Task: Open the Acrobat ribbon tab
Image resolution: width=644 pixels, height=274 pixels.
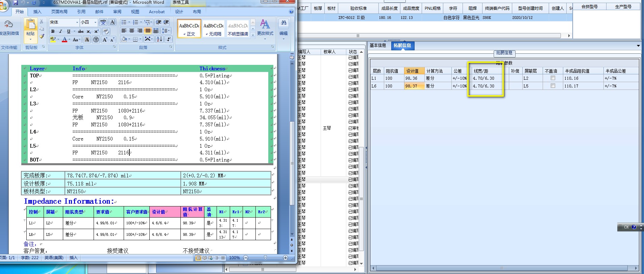Action: (157, 11)
